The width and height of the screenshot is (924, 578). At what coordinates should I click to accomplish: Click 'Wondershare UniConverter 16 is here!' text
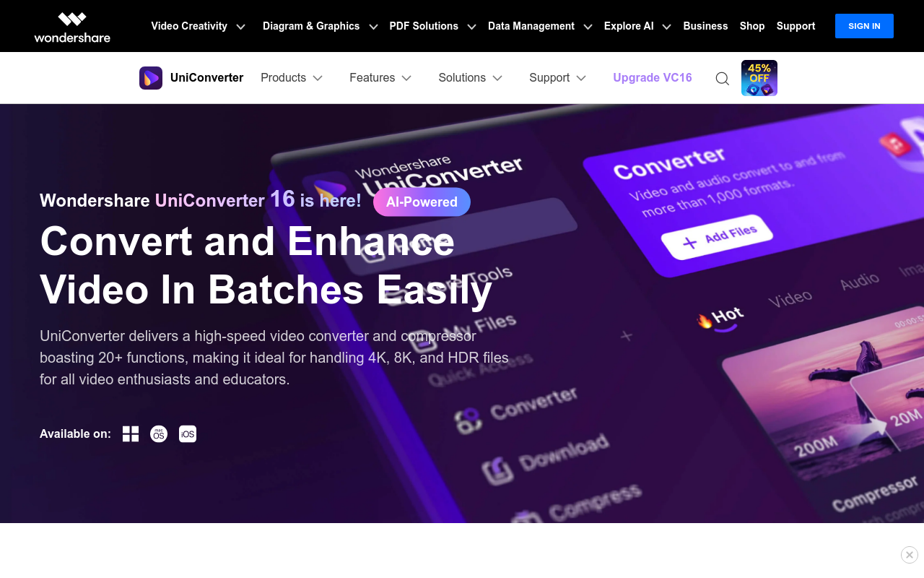click(201, 199)
